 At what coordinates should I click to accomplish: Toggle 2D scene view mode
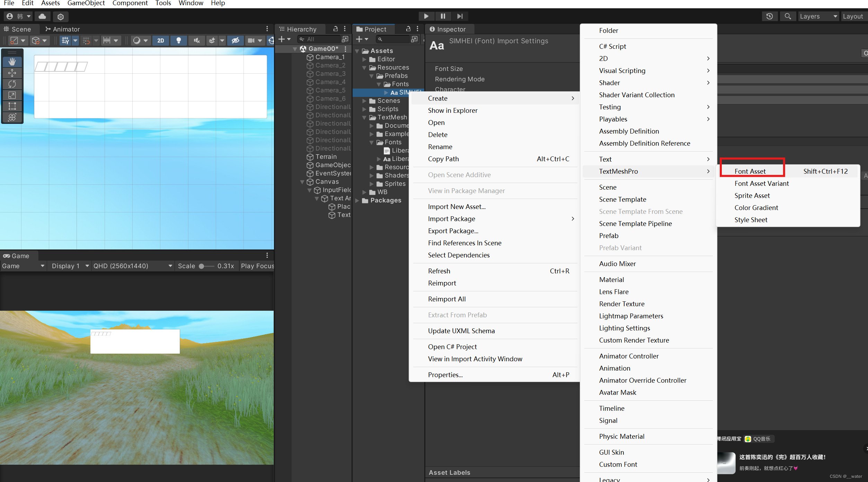161,40
